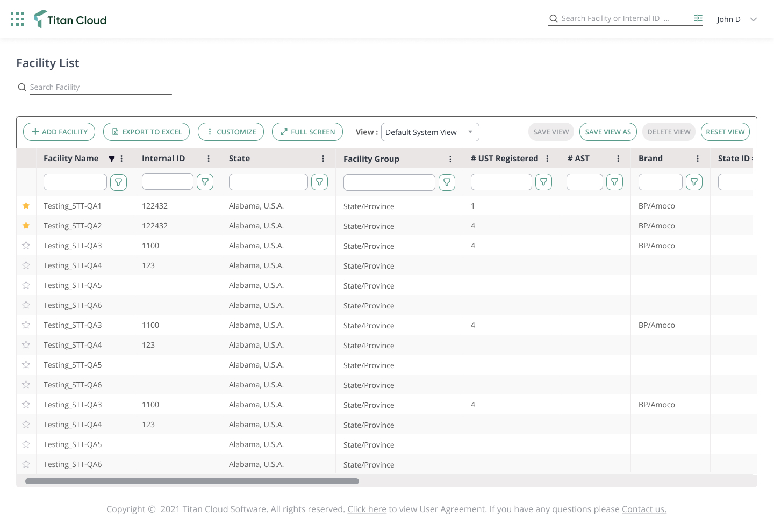This screenshot has height=532, width=774.
Task: Click Facility Name sort filter icon
Action: tap(112, 159)
